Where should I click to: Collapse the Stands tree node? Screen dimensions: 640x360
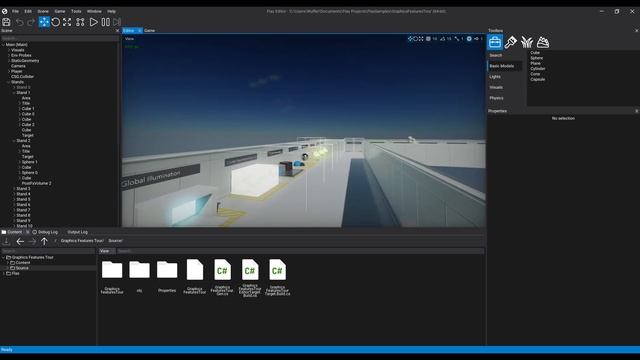click(x=9, y=82)
